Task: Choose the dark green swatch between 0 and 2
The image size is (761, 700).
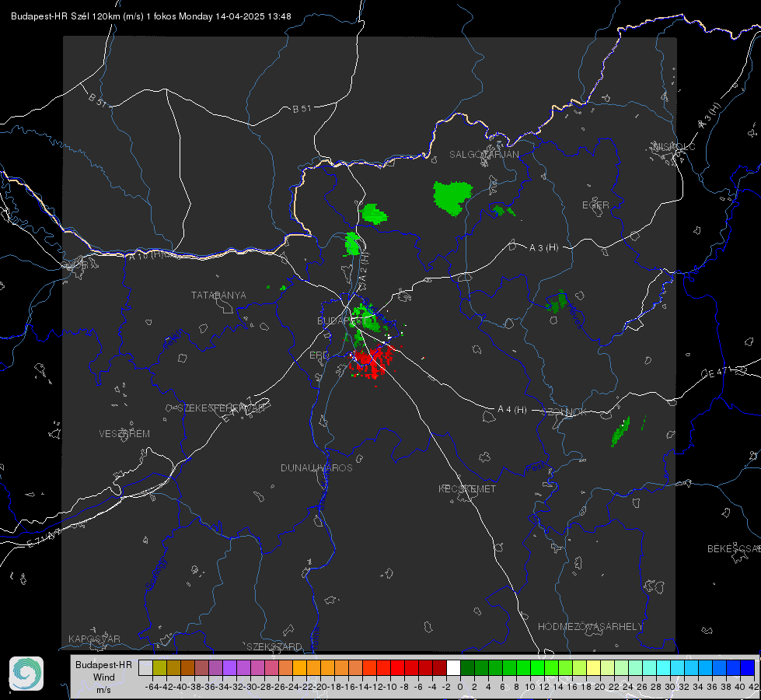Action: coord(467,667)
